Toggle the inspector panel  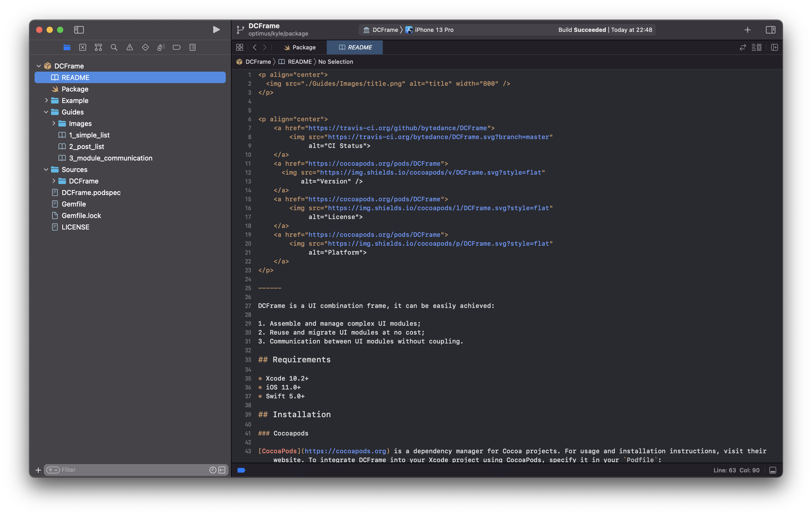tap(770, 30)
